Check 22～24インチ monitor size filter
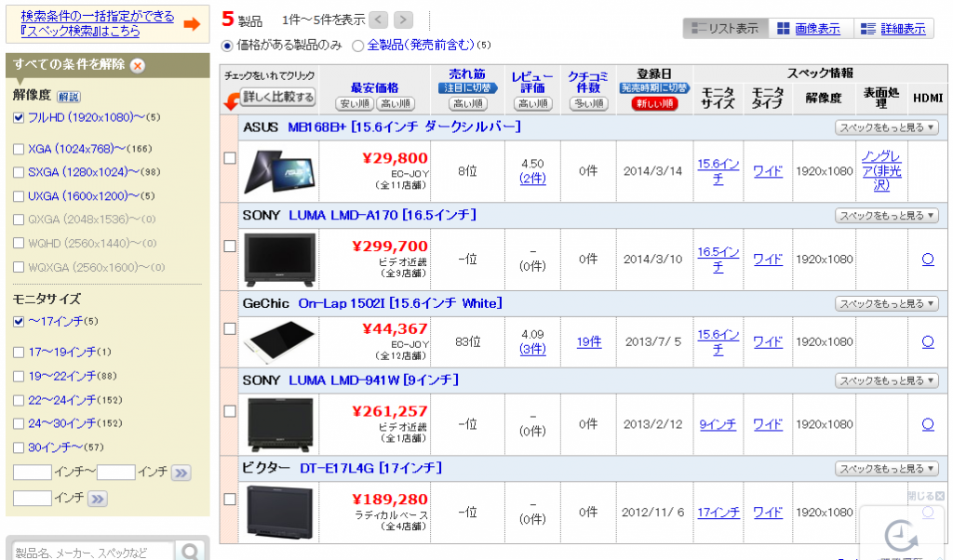The image size is (953, 560). coord(19,400)
